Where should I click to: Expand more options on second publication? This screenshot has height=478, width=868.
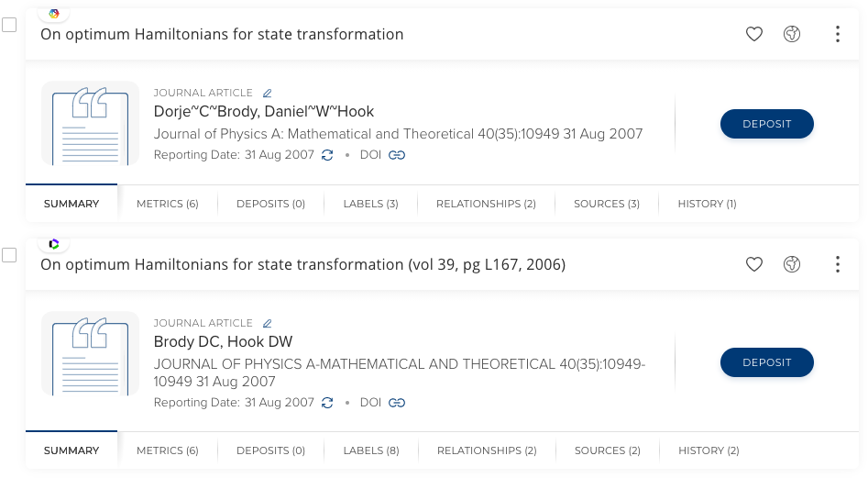pos(837,265)
